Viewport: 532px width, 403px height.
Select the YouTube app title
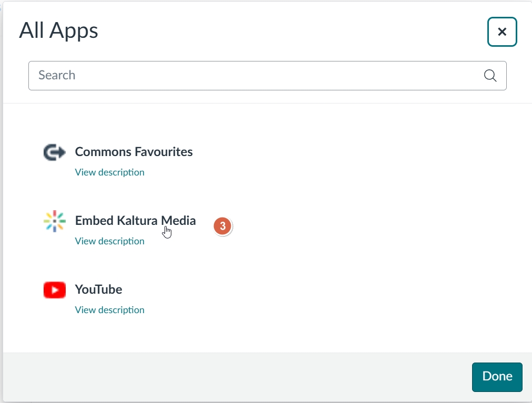[98, 290]
